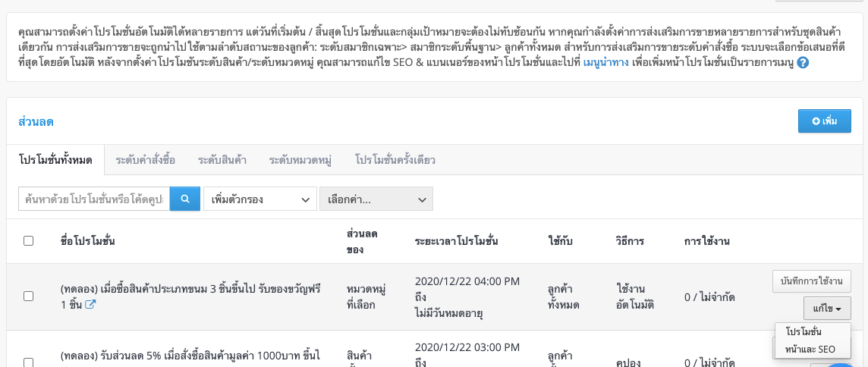Click ระยะเวลาโปรโมชั่น column header
Screen dimensions: 868x367
click(457, 241)
